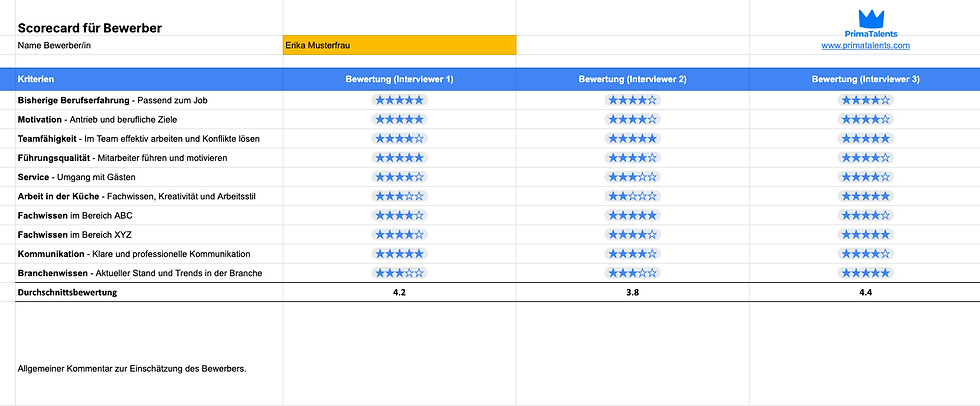Screen dimensions: 980x406
Task: Open Interviewer 2 rating for Bisherige Berufserfahrung
Action: pyautogui.click(x=632, y=100)
